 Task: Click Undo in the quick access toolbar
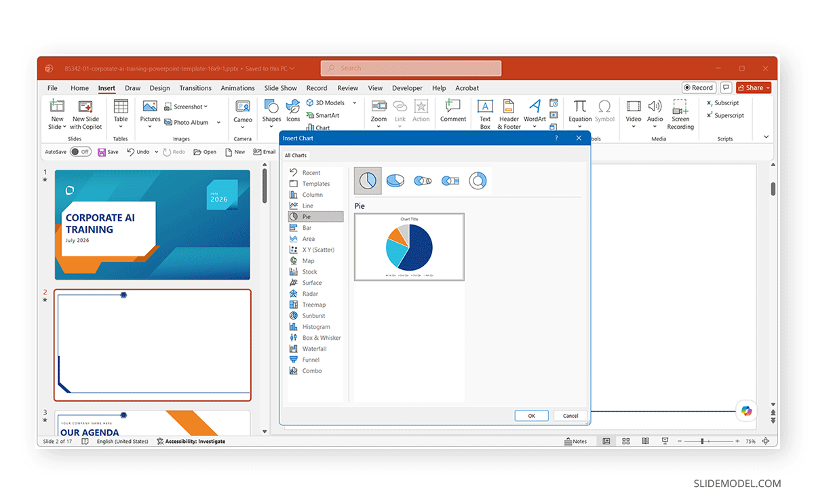point(138,152)
